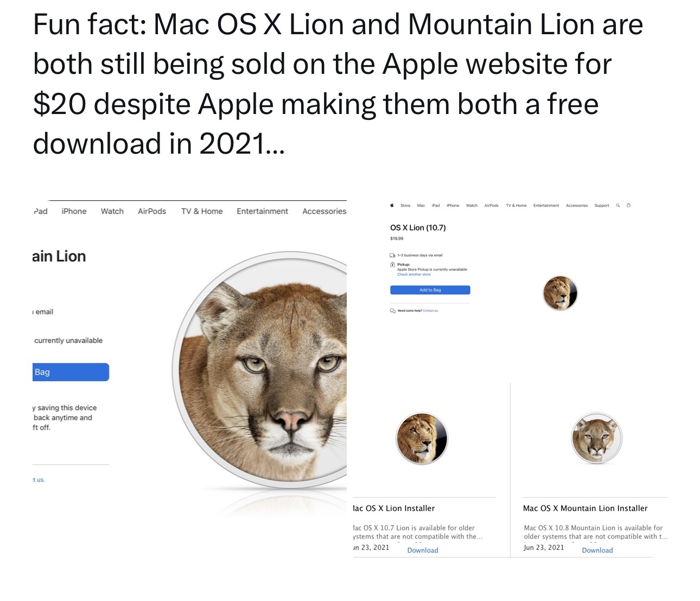Select TV & Home in the large navigation bar
This screenshot has width=700, height=601.
[x=202, y=211]
